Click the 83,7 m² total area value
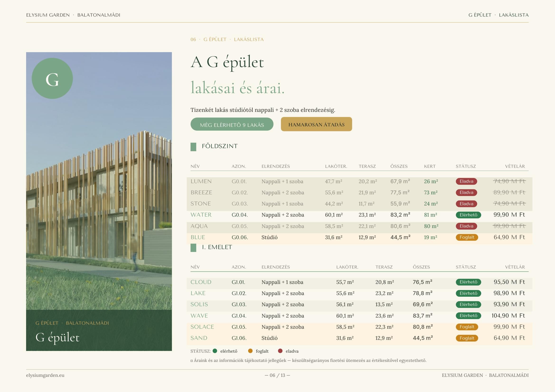The width and height of the screenshot is (555, 392). tap(423, 315)
